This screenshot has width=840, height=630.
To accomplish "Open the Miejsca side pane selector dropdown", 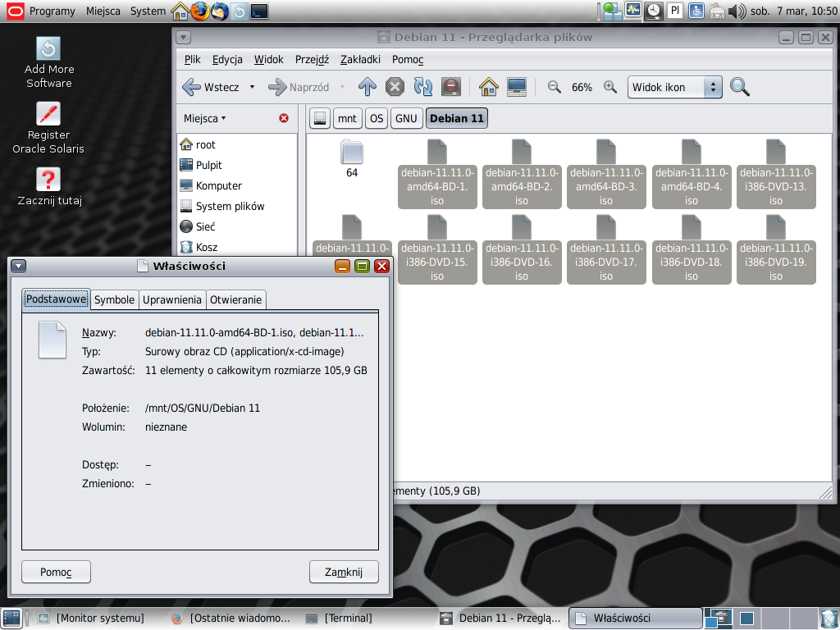I will (204, 118).
